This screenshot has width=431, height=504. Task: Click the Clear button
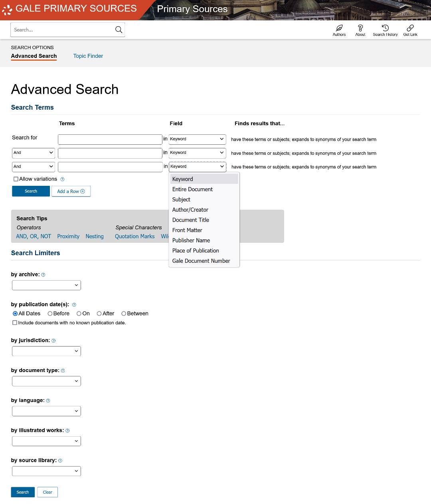click(x=47, y=492)
